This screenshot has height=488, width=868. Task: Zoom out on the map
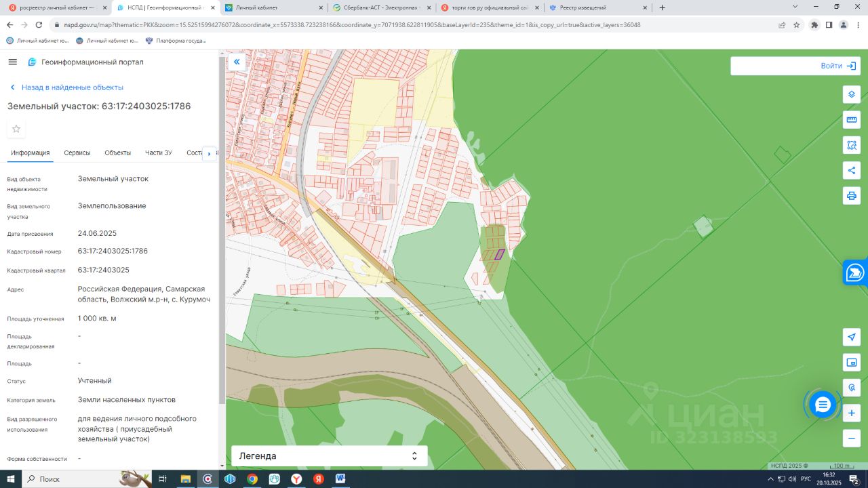[852, 438]
